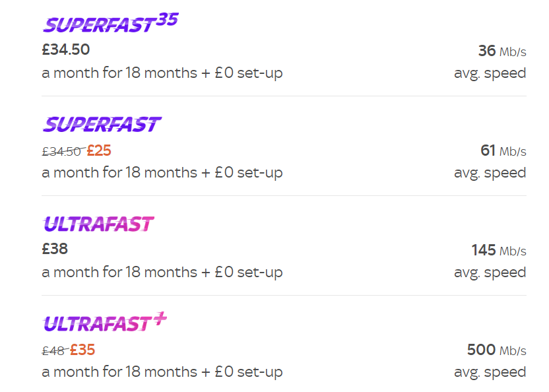Select the discounted £35 Ultrafast+ price
This screenshot has width=549, height=392.
pos(82,350)
